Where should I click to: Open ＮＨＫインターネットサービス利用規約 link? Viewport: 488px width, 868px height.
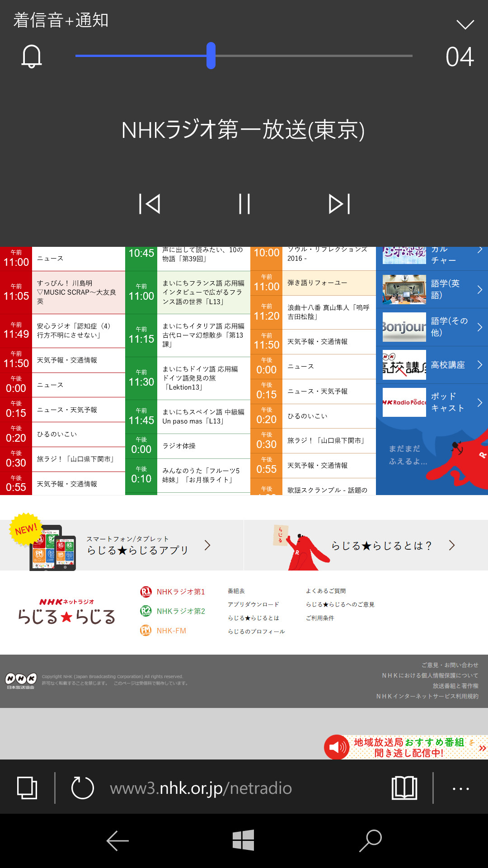[427, 696]
